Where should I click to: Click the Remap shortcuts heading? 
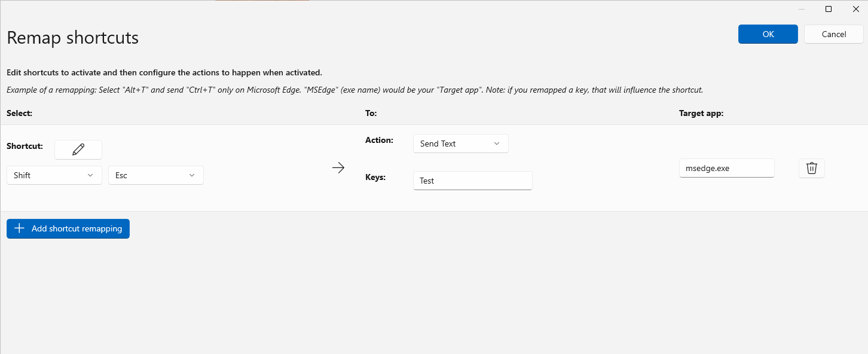(72, 38)
